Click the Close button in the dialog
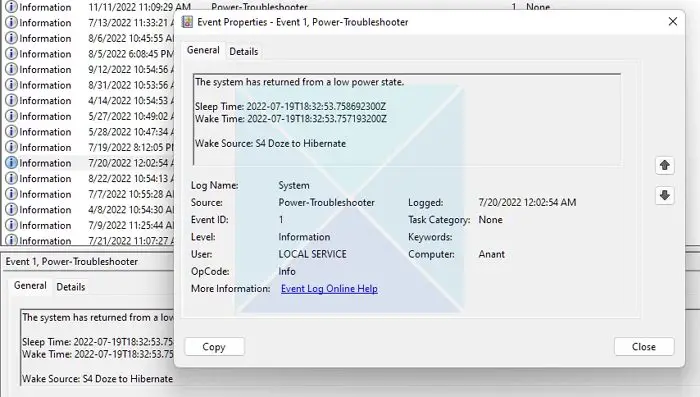The width and height of the screenshot is (700, 397). pos(644,347)
